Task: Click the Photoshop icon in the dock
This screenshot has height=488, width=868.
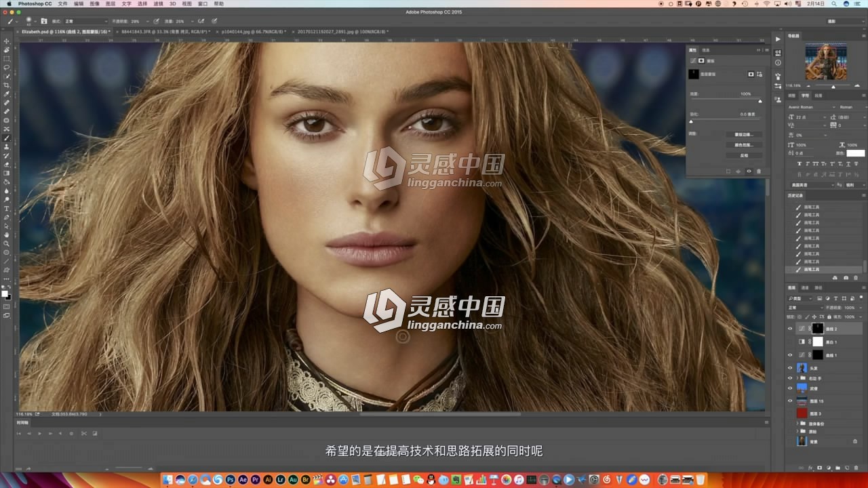Action: tap(231, 480)
